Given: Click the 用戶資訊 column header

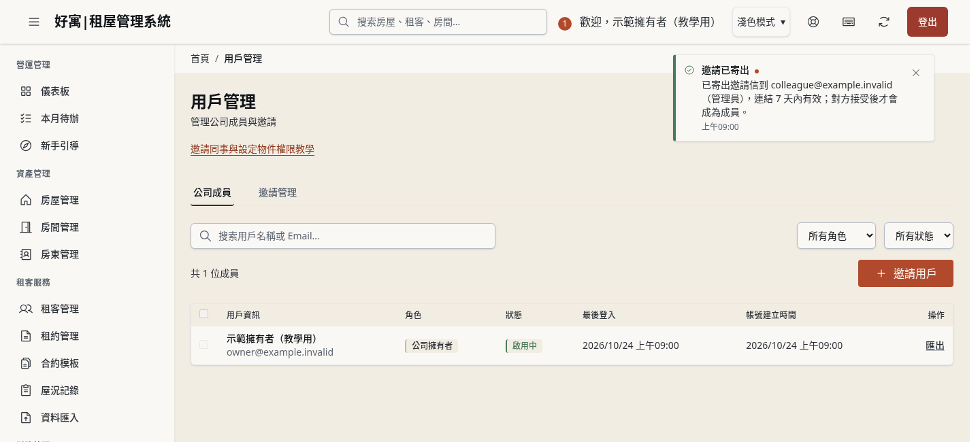Looking at the screenshot, I should 243,315.
